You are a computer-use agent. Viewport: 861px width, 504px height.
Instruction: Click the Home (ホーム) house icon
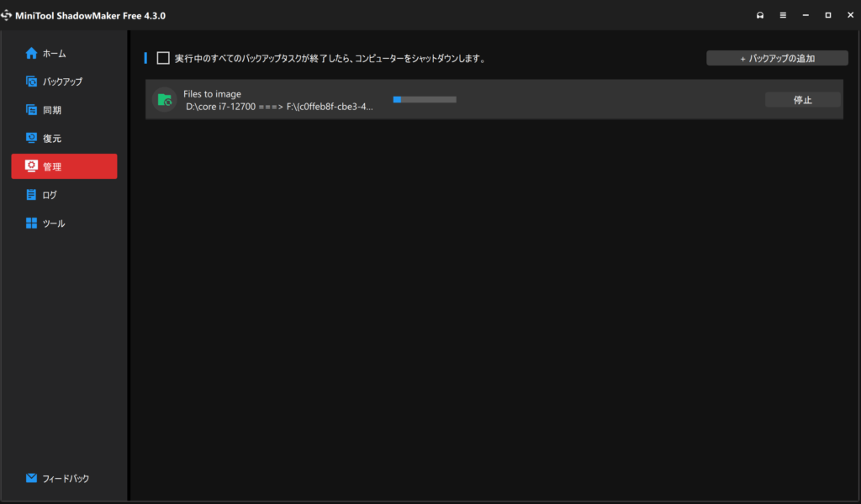coord(31,54)
